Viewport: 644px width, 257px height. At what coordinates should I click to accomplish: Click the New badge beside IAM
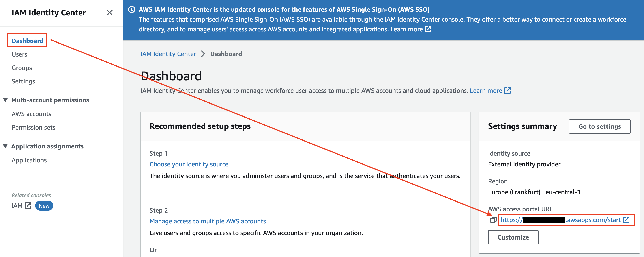point(44,206)
